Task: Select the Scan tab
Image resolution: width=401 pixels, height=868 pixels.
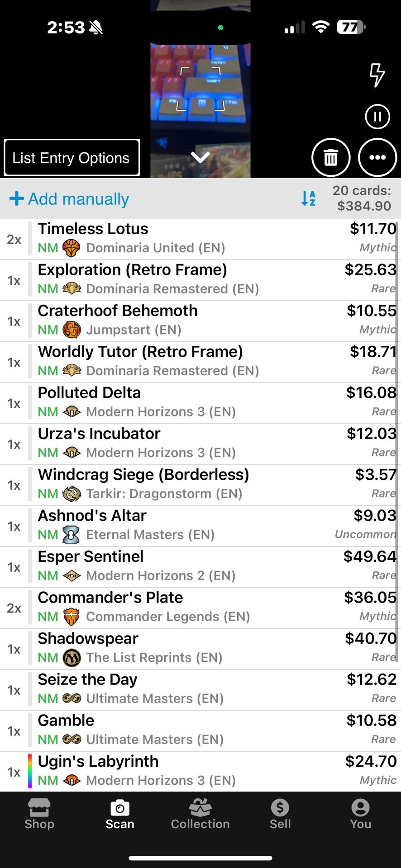Action: pyautogui.click(x=120, y=815)
